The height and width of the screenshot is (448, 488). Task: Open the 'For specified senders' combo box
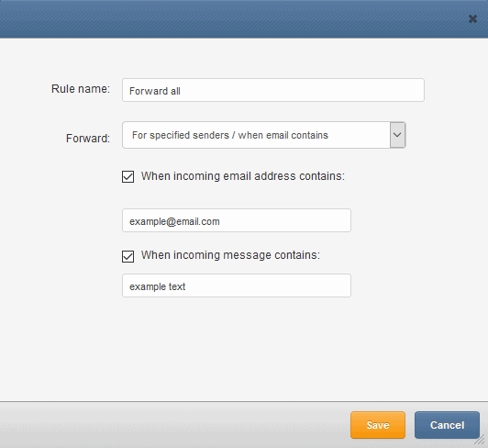264,135
